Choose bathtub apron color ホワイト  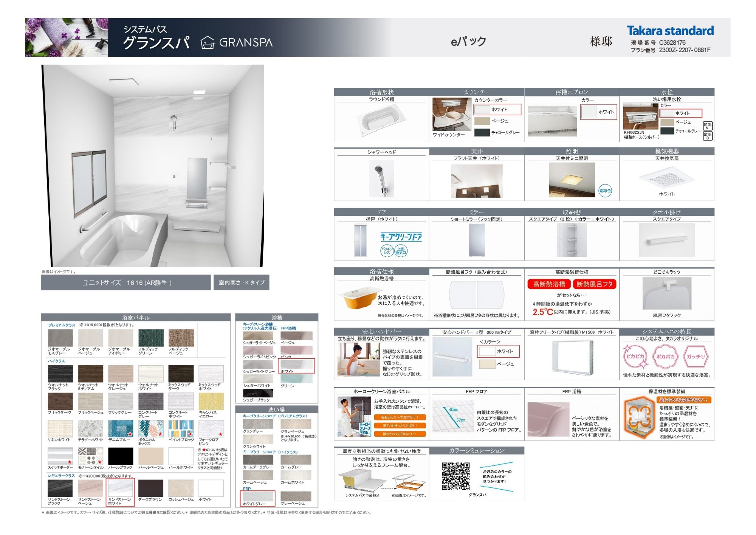pos(598,112)
